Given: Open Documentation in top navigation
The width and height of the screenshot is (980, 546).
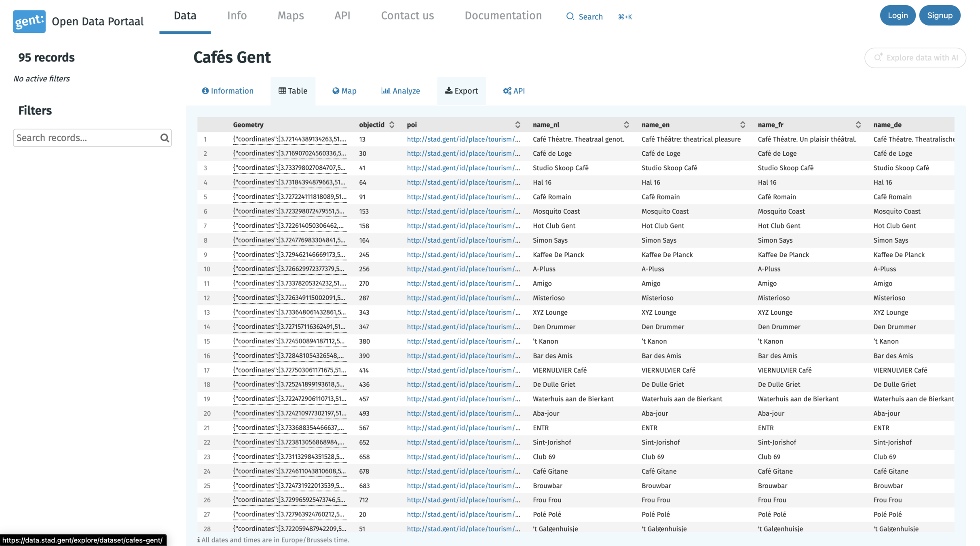Looking at the screenshot, I should point(503,15).
